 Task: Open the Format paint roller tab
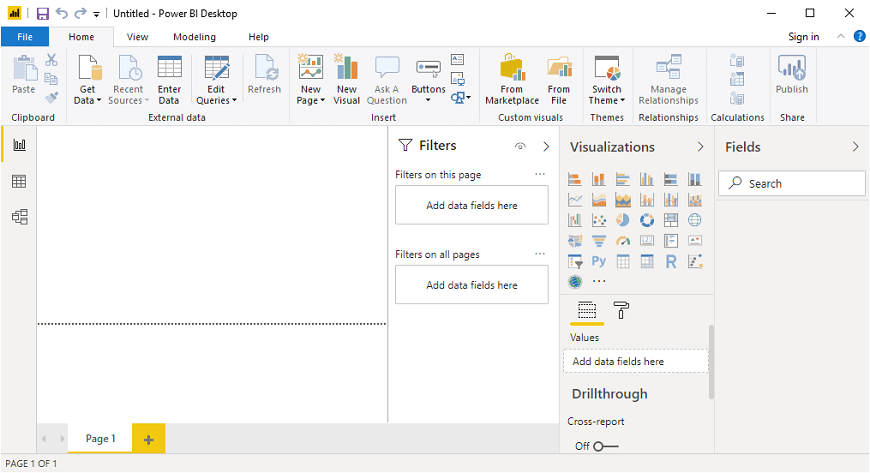(x=621, y=311)
